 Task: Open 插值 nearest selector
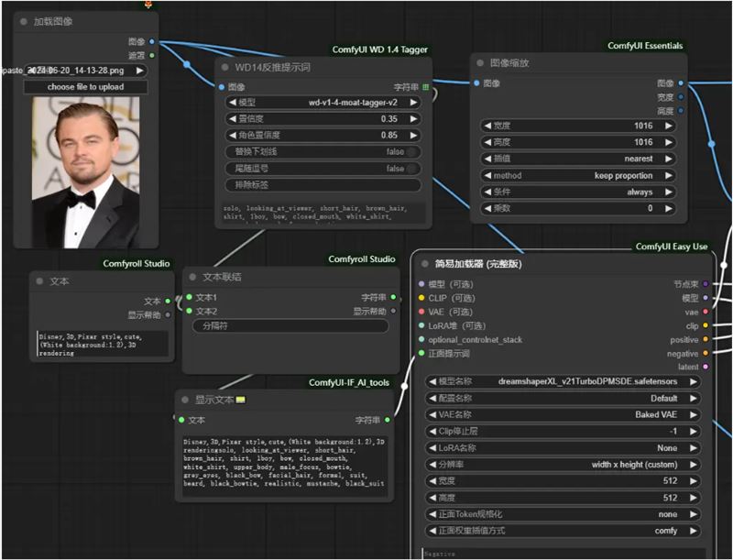pyautogui.click(x=578, y=159)
